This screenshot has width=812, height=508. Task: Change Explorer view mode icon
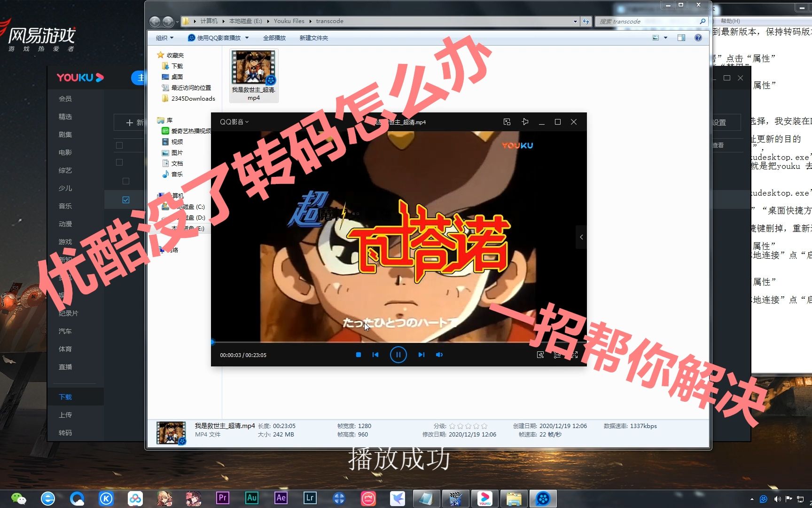pyautogui.click(x=656, y=38)
